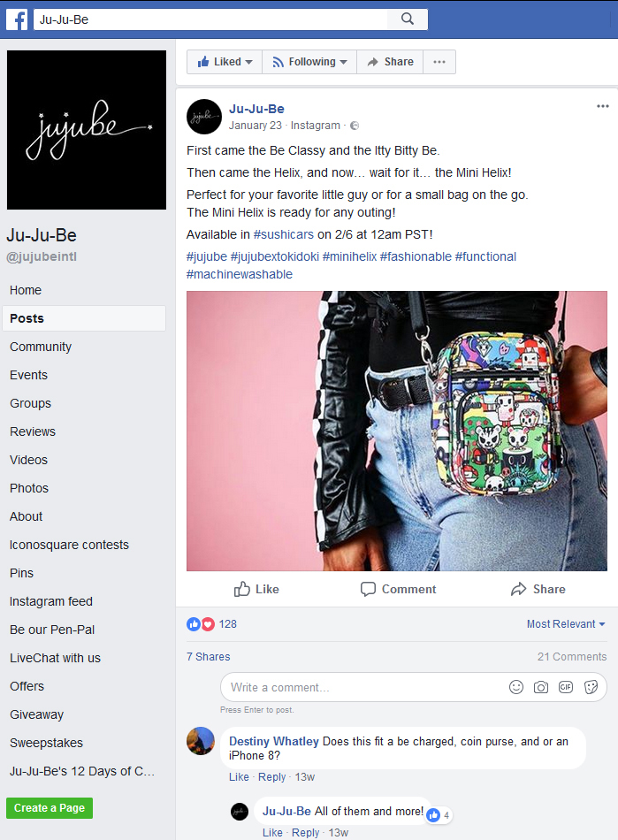Click the green Create a Page button
618x840 pixels.
[x=50, y=808]
